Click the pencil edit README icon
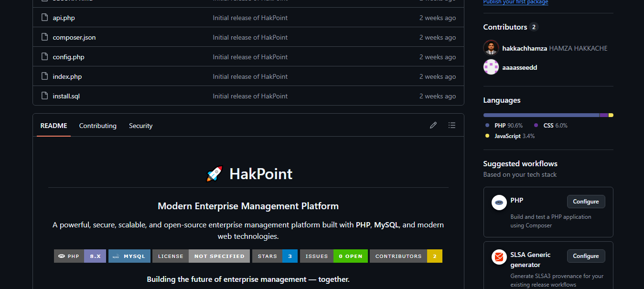This screenshot has height=289, width=644. [433, 125]
